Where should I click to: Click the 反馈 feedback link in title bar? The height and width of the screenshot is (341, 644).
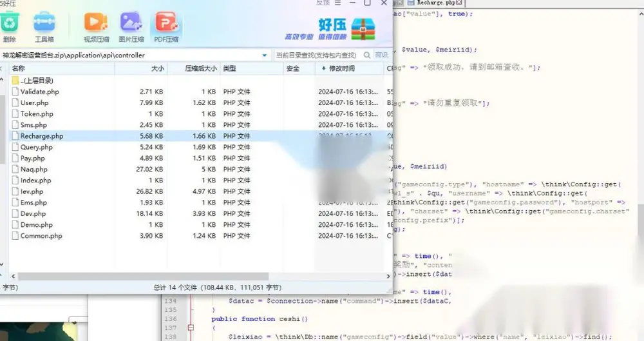(x=323, y=3)
